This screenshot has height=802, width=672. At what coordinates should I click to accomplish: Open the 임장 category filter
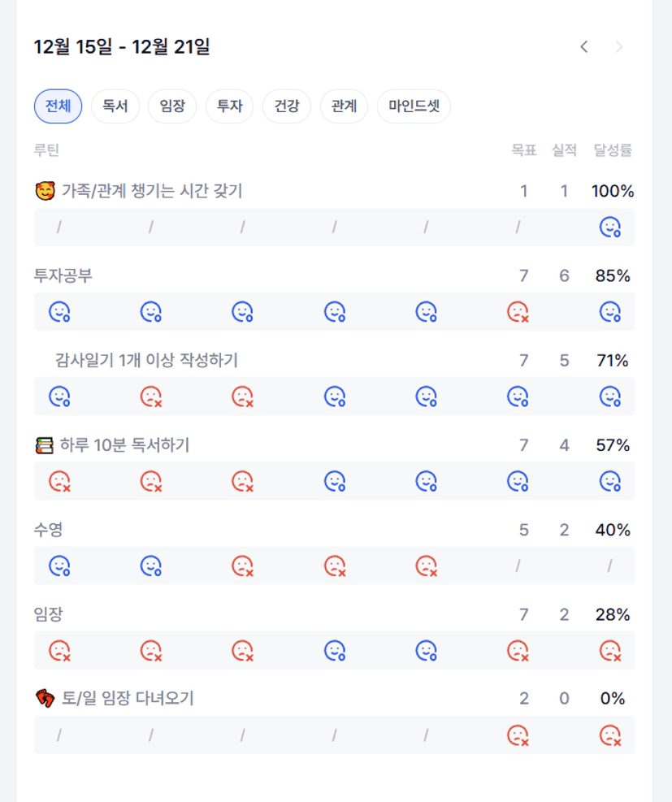(x=172, y=106)
